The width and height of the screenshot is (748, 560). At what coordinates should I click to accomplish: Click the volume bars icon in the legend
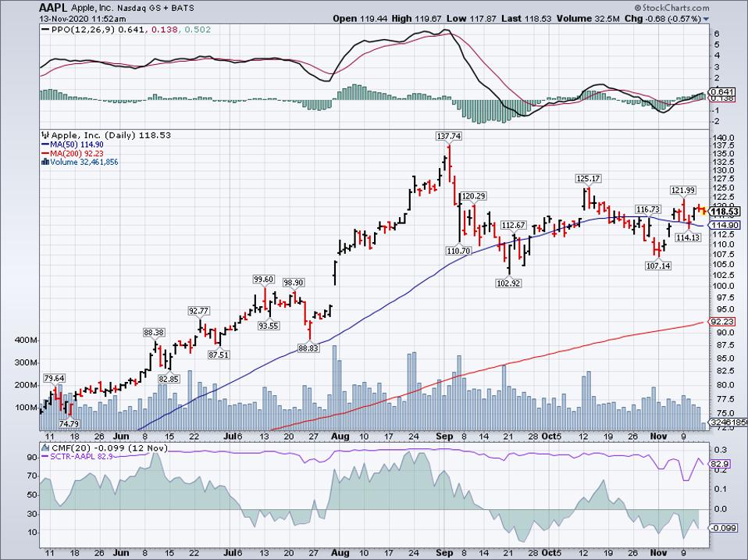pyautogui.click(x=45, y=162)
